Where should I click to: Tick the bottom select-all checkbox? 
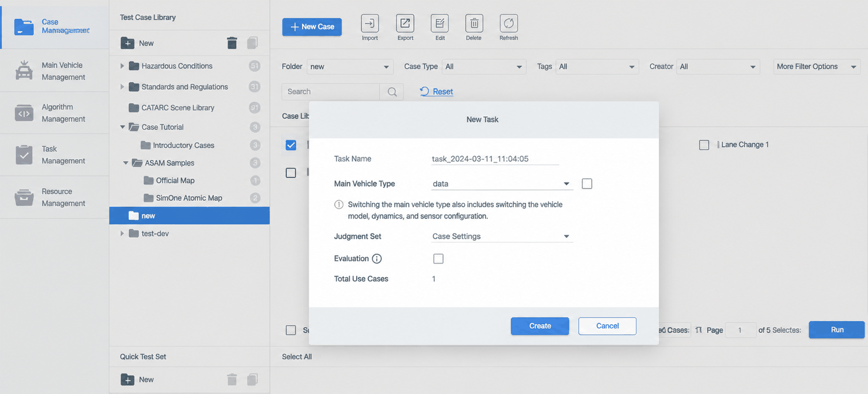[x=291, y=330]
